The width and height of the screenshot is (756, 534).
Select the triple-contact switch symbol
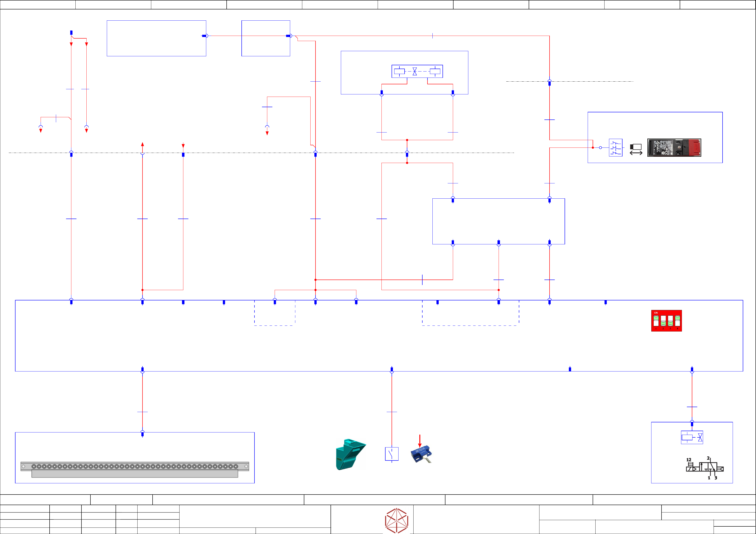click(615, 148)
